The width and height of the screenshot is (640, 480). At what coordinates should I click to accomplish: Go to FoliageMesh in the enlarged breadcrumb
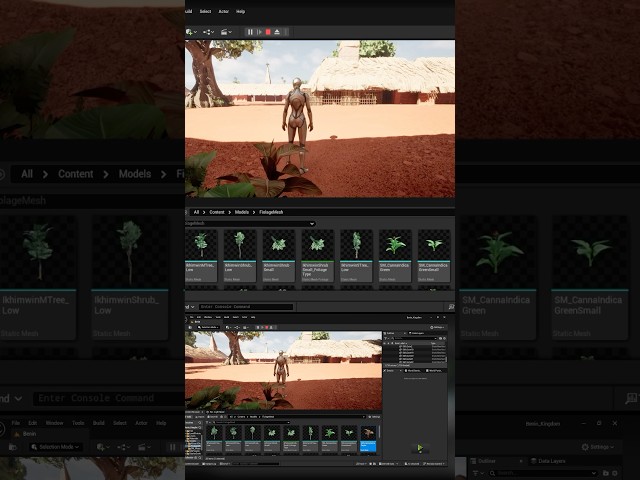pos(271,212)
